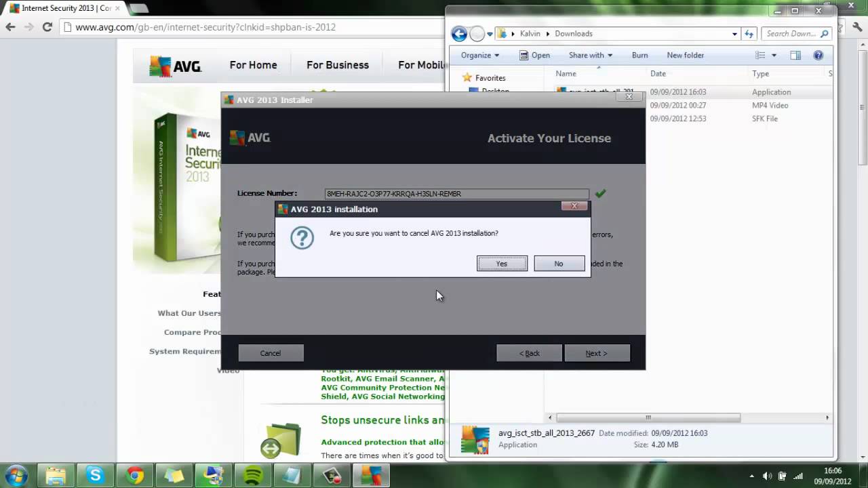Open Skype from the taskbar

95,476
